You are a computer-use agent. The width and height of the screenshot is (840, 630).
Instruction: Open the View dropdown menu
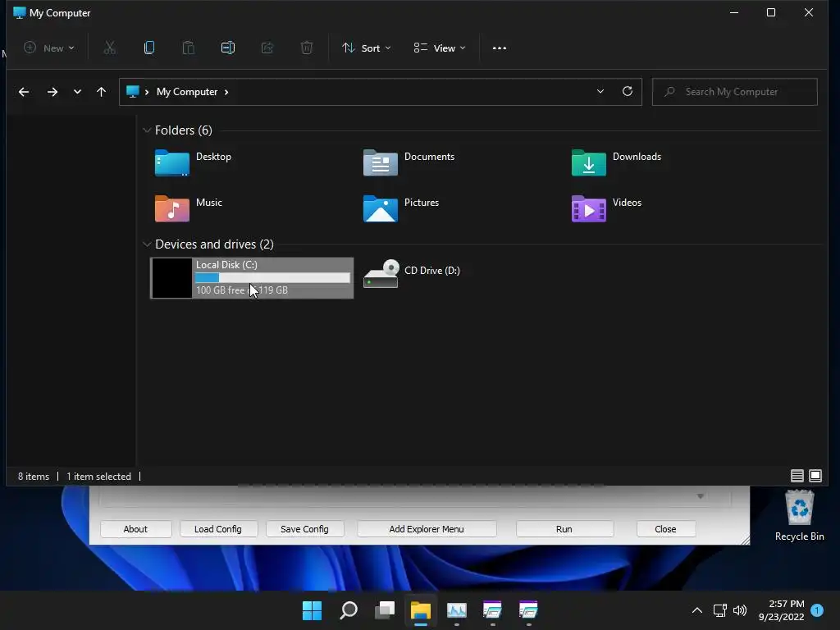(440, 48)
